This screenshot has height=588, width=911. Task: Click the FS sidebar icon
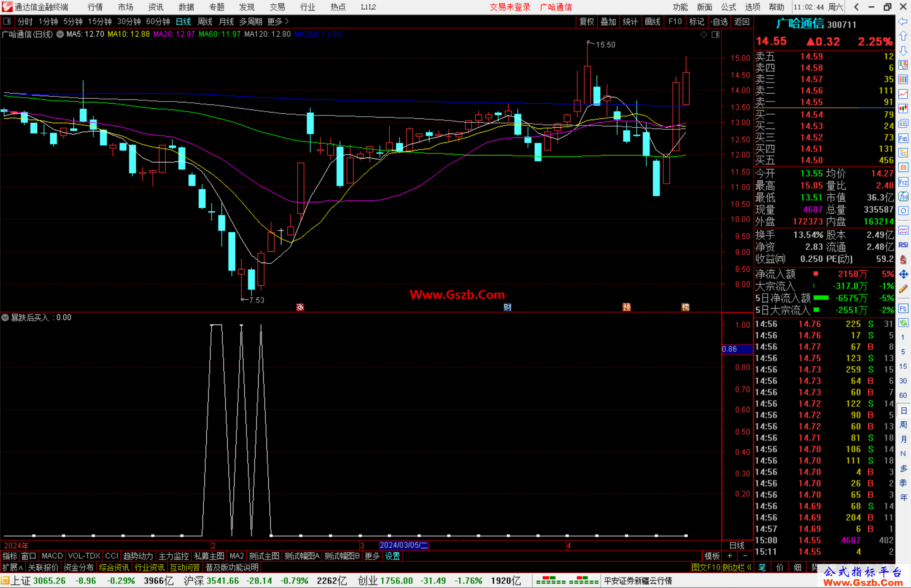pos(903,309)
